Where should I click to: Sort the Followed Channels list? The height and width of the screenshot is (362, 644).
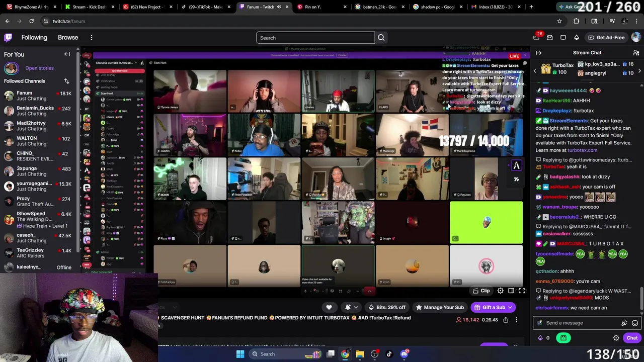click(x=66, y=81)
